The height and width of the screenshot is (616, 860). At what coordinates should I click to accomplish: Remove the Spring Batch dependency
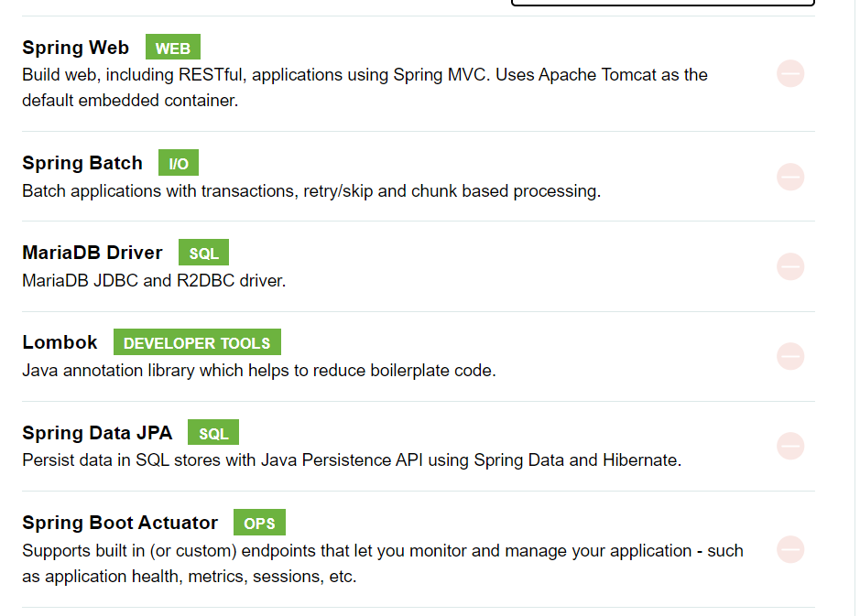pyautogui.click(x=790, y=177)
